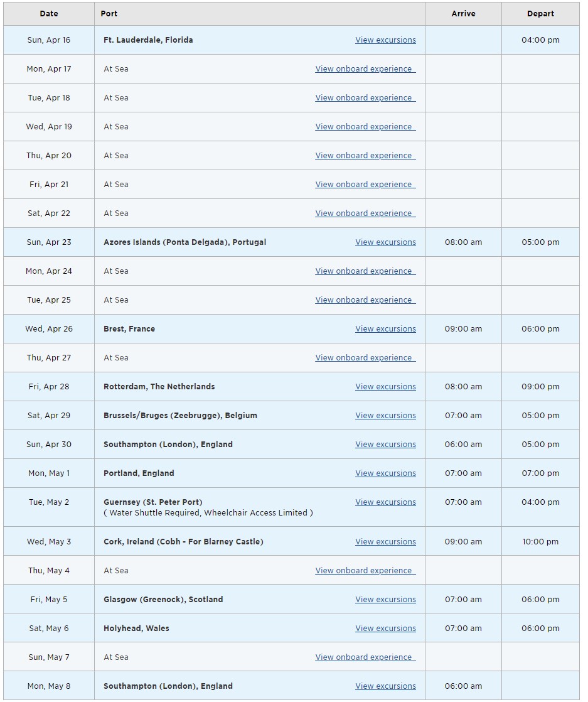This screenshot has width=588, height=702.
Task: Select the Arrive column header
Action: 463,13
